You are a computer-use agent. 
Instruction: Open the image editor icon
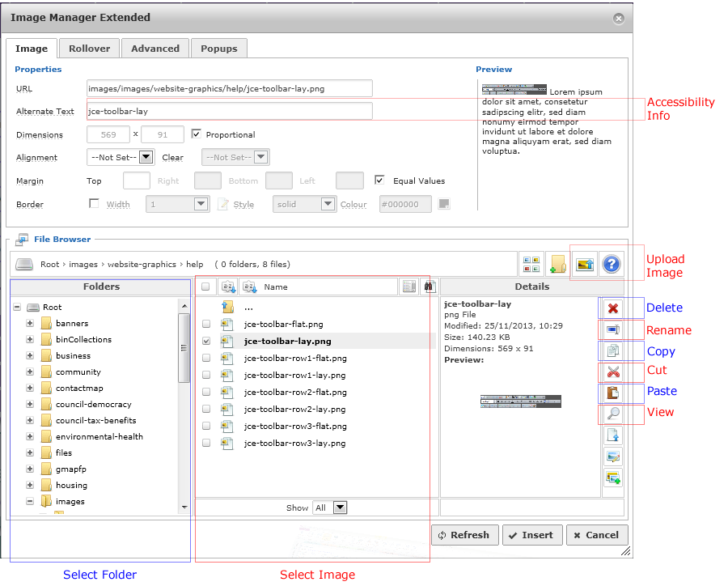[x=613, y=456]
